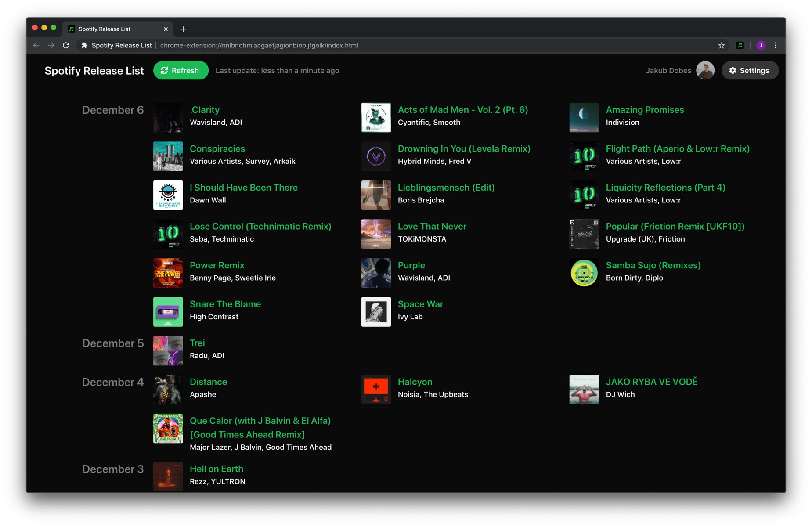This screenshot has height=527, width=812.
Task: Reload the page with the reload icon
Action: pos(66,45)
